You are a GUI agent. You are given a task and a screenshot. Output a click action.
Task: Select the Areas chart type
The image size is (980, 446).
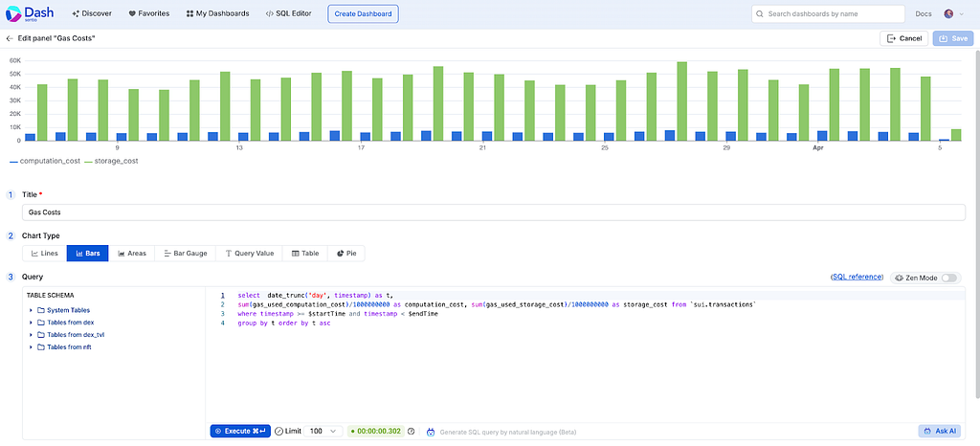(132, 253)
